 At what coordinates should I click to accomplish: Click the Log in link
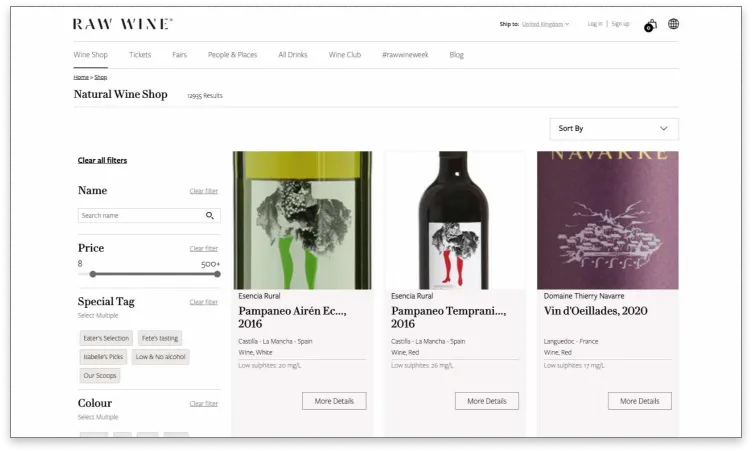coord(595,24)
